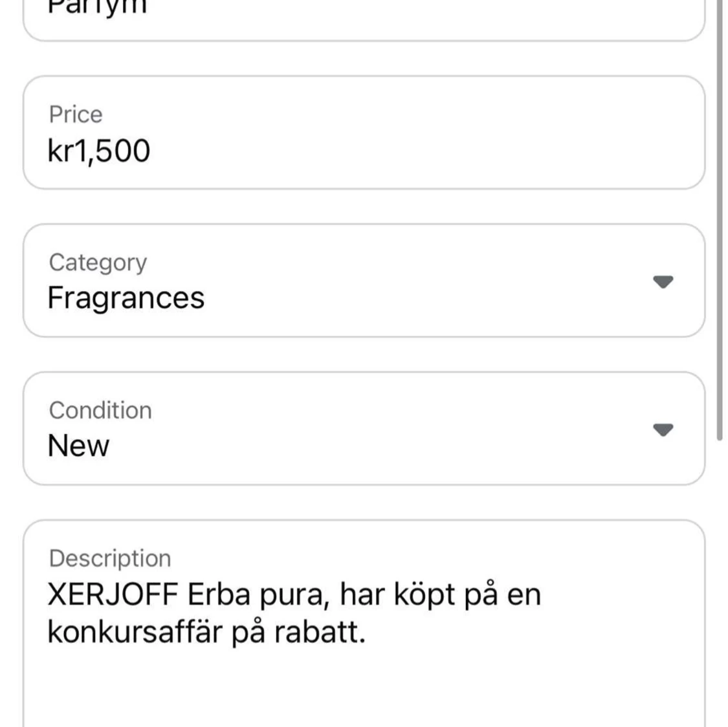Click the Condition field label
The image size is (728, 727).
[100, 410]
